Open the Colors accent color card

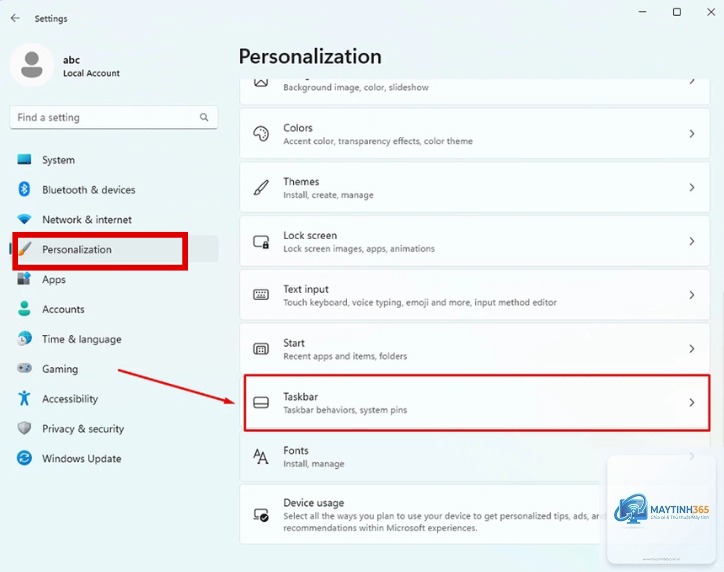tap(475, 134)
